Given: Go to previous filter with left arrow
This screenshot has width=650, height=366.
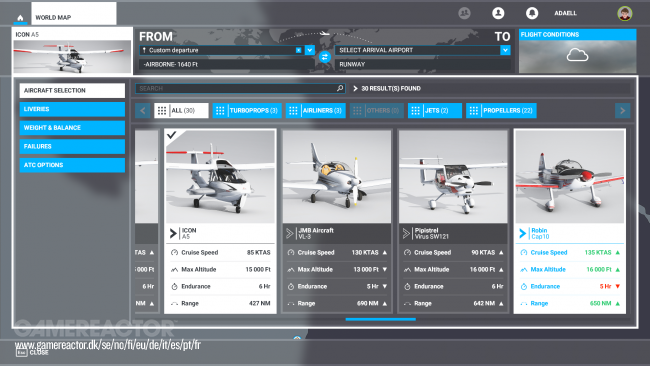Looking at the screenshot, I should [x=143, y=111].
